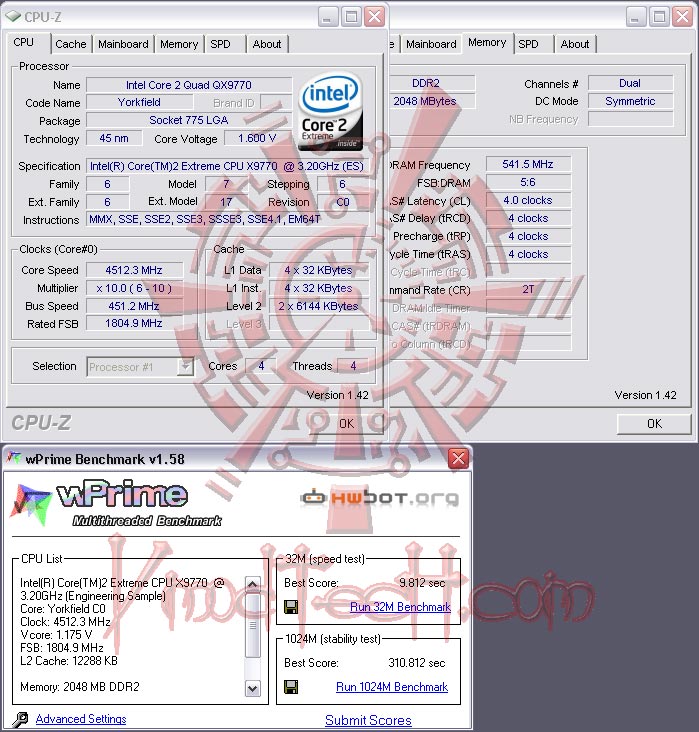Maximize the CPU-Z Memory window
This screenshot has height=732, width=699.
(x=659, y=17)
